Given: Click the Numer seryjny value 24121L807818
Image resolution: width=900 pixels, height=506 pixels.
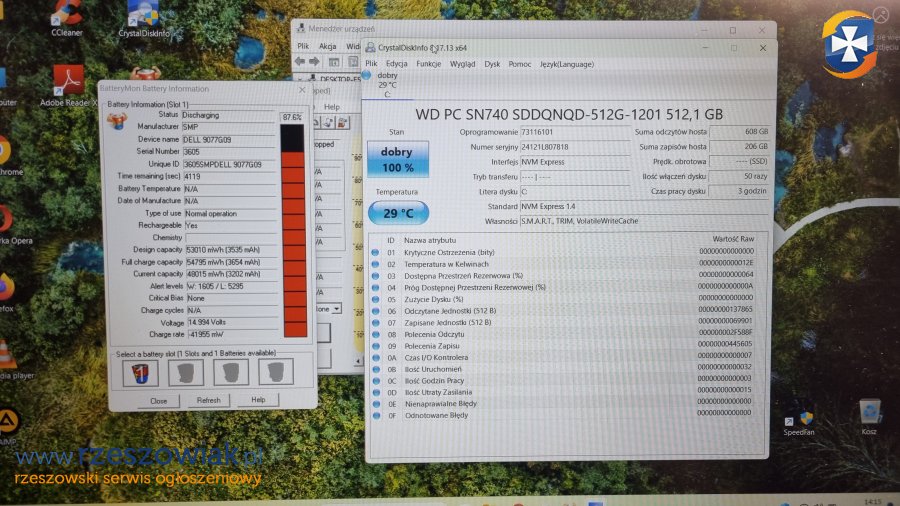Looking at the screenshot, I should (x=575, y=147).
